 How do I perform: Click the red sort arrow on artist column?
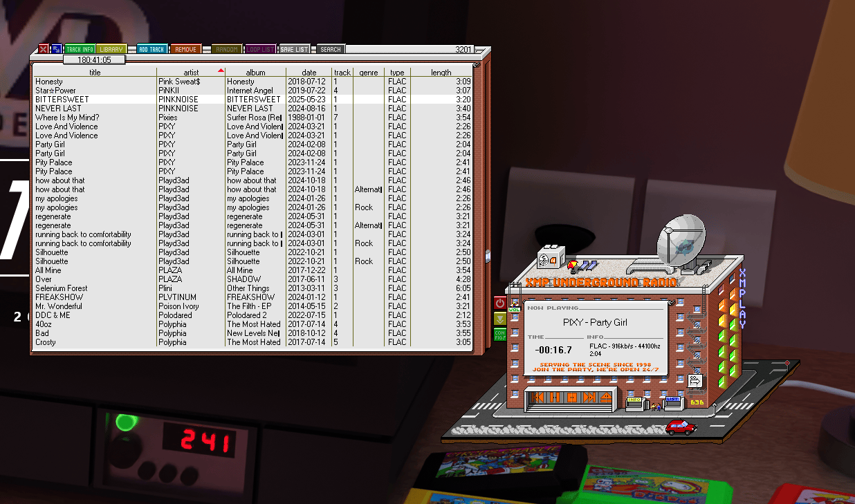[221, 70]
